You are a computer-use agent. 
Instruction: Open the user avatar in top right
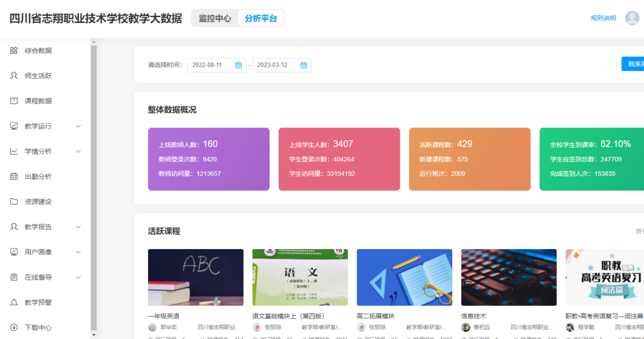(632, 18)
